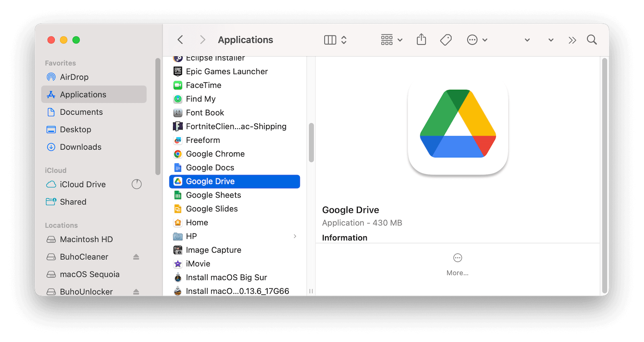Viewport: 644px width, 342px height.
Task: Click the Find My app icon
Action: click(x=178, y=99)
